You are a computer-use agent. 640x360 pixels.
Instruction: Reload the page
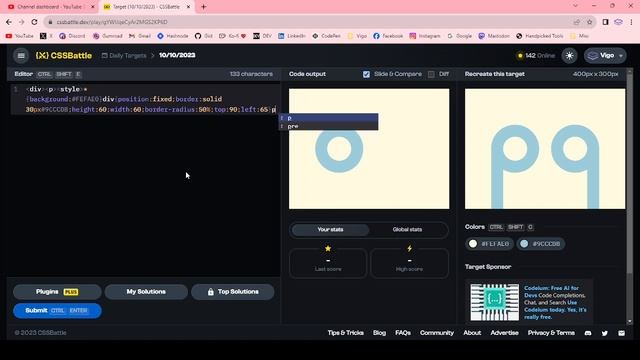click(35, 22)
